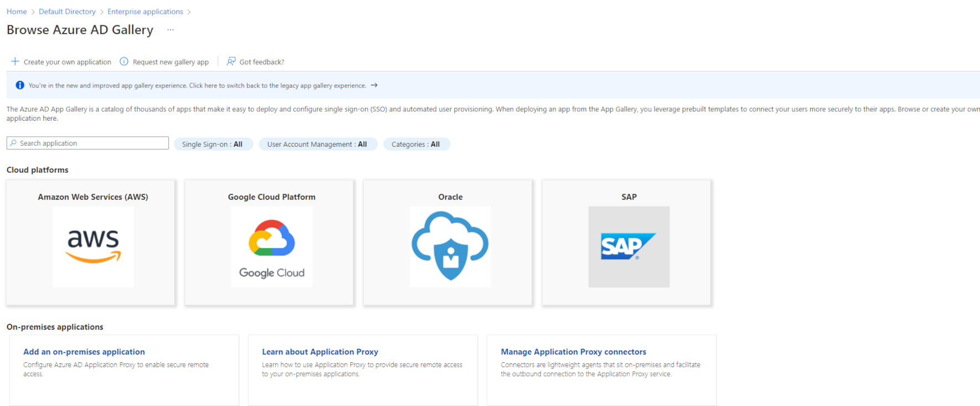This screenshot has height=406, width=980.
Task: Open the Oracle cloud shield icon
Action: 450,246
